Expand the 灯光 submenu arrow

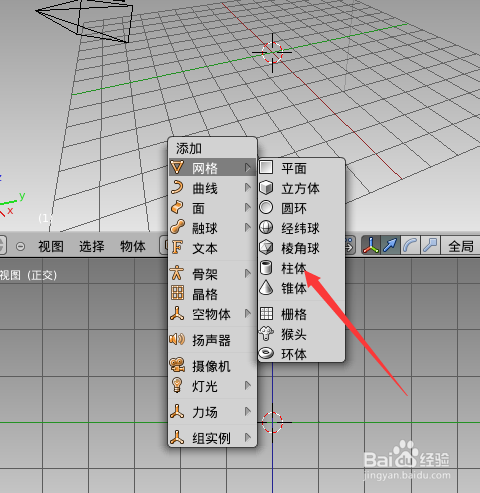248,386
